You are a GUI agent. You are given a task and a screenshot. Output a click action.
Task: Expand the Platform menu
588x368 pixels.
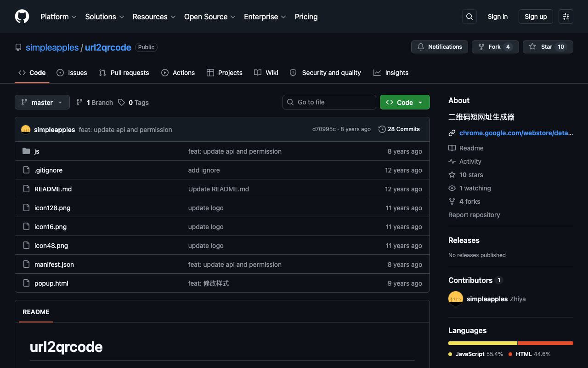pyautogui.click(x=58, y=17)
